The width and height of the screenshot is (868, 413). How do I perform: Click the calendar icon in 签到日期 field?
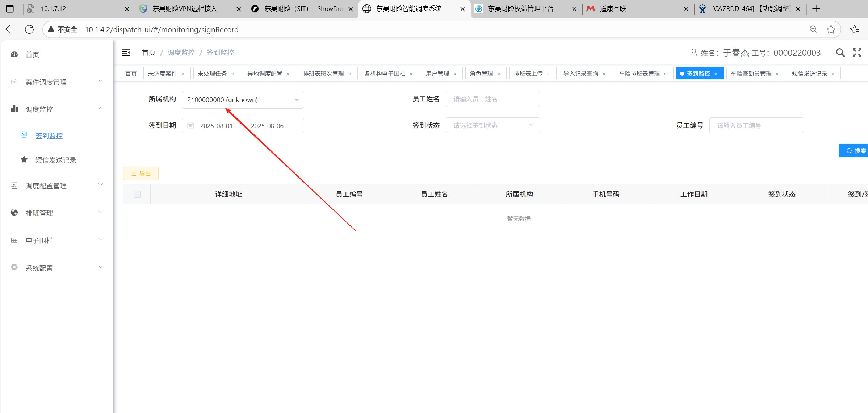(x=190, y=126)
